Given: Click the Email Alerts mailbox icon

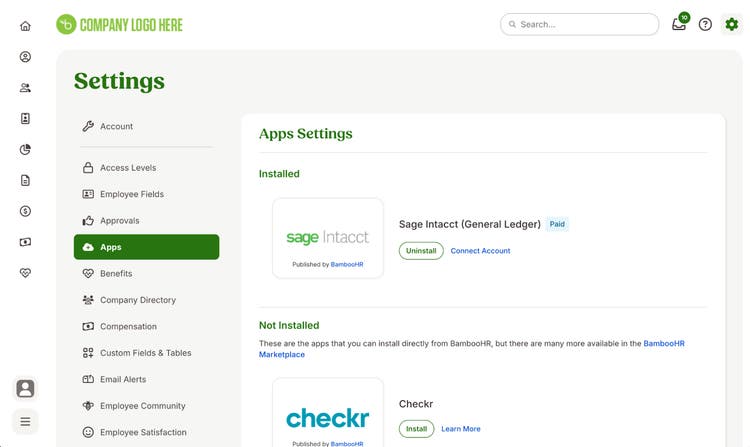Looking at the screenshot, I should point(88,379).
